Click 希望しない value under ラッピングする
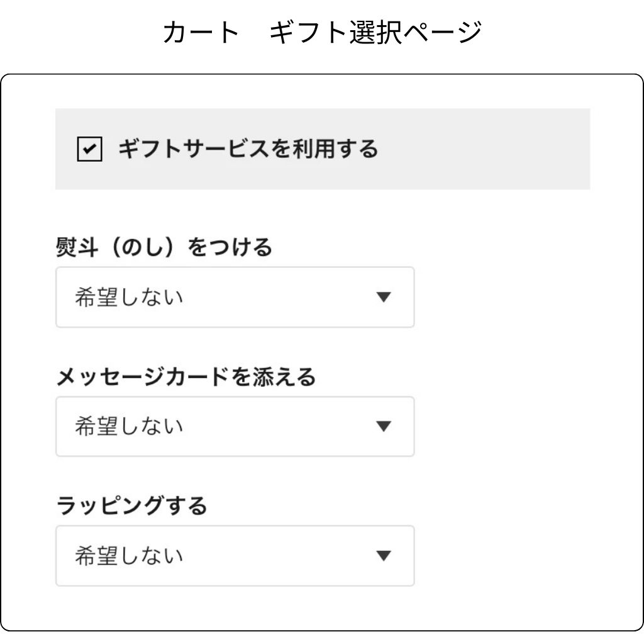The image size is (644, 644). click(x=129, y=556)
